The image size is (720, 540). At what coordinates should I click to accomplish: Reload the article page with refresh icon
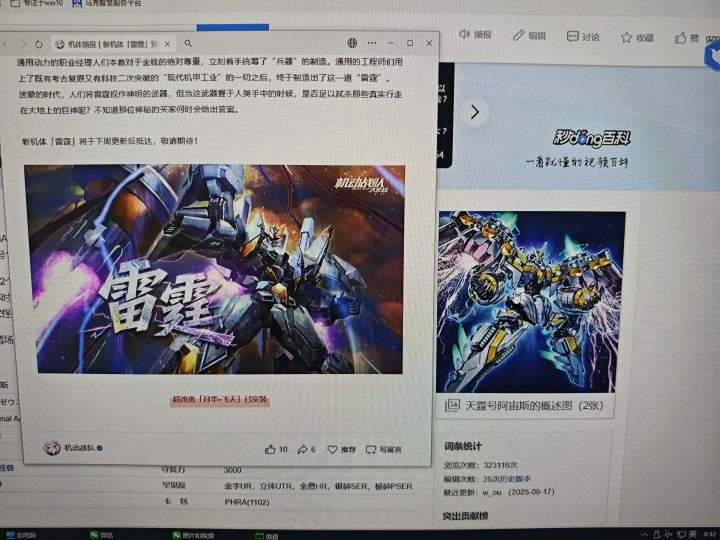coord(39,44)
